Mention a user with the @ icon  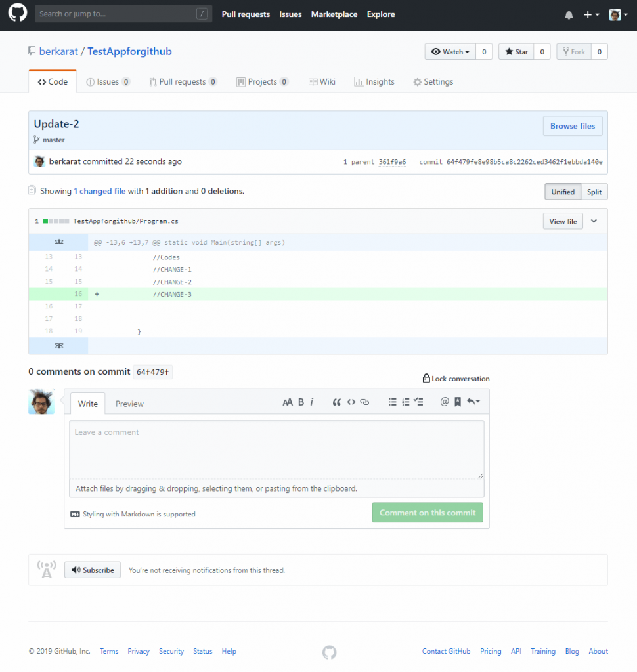point(445,402)
